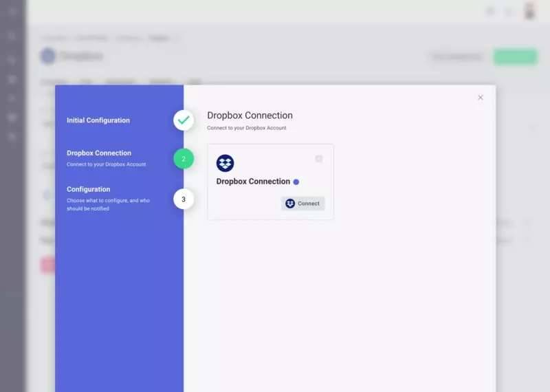Open the Dropbox Connection step in sidebar
550x392 pixels.
click(99, 153)
